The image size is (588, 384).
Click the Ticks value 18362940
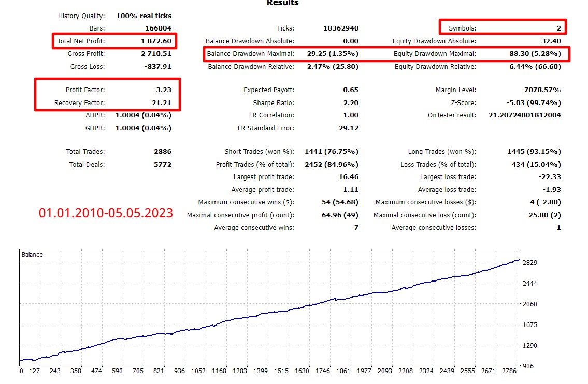point(341,28)
